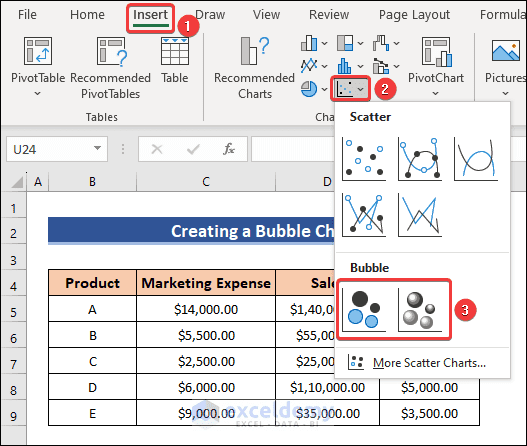This screenshot has width=527, height=446.
Task: Expand the PivotTable dropdown arrow
Action: point(38,93)
